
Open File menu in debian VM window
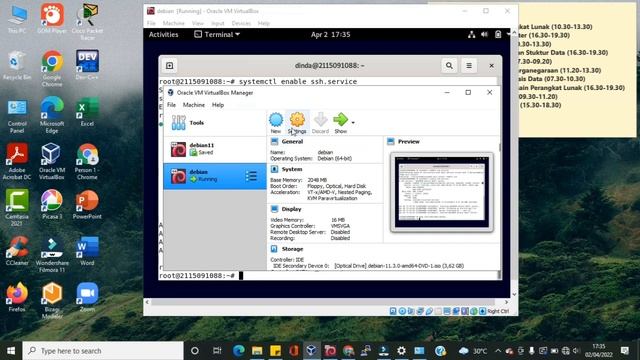click(x=151, y=23)
